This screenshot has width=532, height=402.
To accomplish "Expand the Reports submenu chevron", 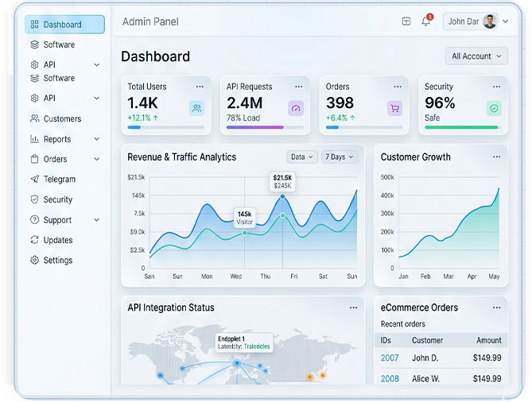I will tap(97, 139).
